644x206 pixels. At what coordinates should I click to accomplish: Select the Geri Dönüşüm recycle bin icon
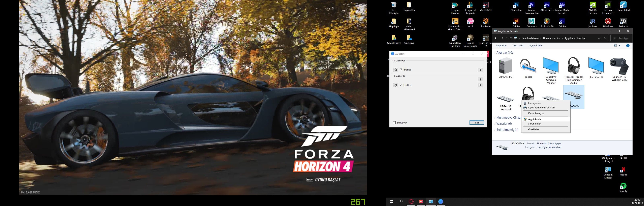click(x=394, y=8)
